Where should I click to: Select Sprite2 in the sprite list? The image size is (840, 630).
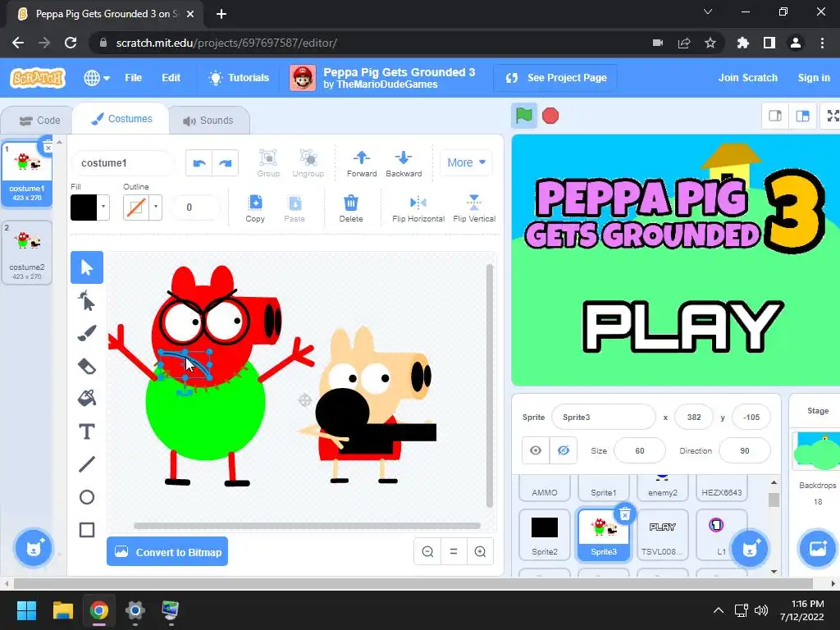pos(545,535)
